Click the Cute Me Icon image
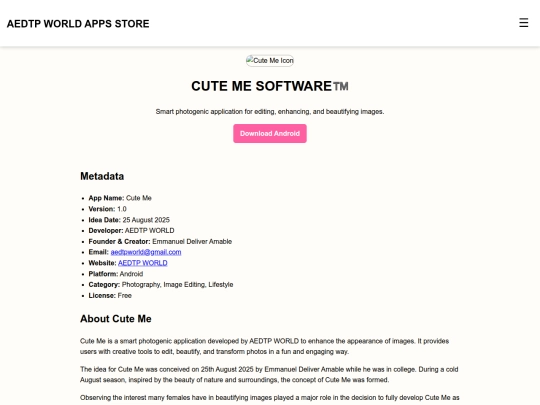Image resolution: width=540 pixels, height=405 pixels. pyautogui.click(x=270, y=61)
